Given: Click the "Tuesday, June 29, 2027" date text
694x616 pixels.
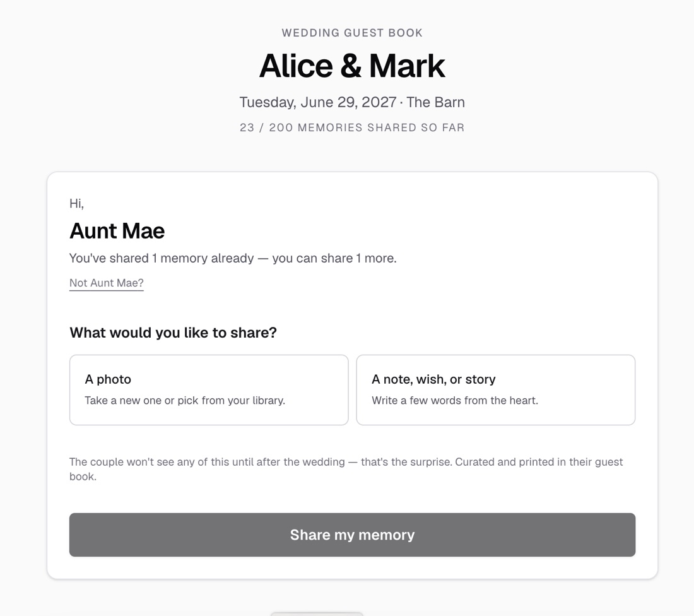Looking at the screenshot, I should (318, 102).
